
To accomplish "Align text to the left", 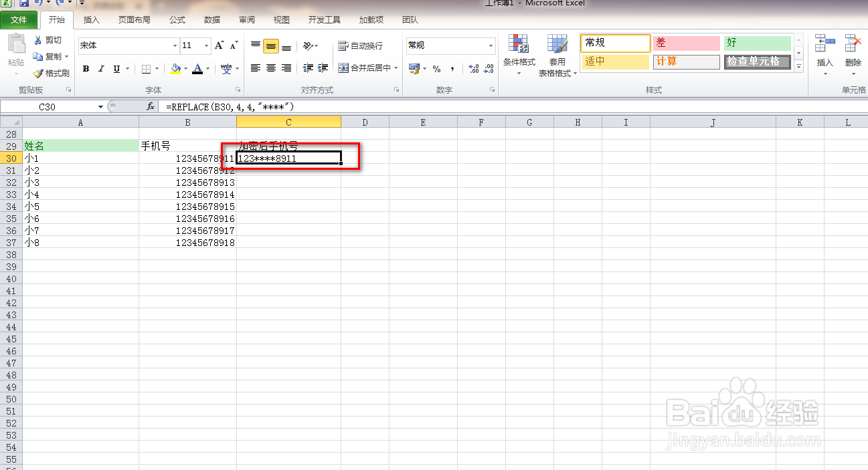I will (256, 68).
